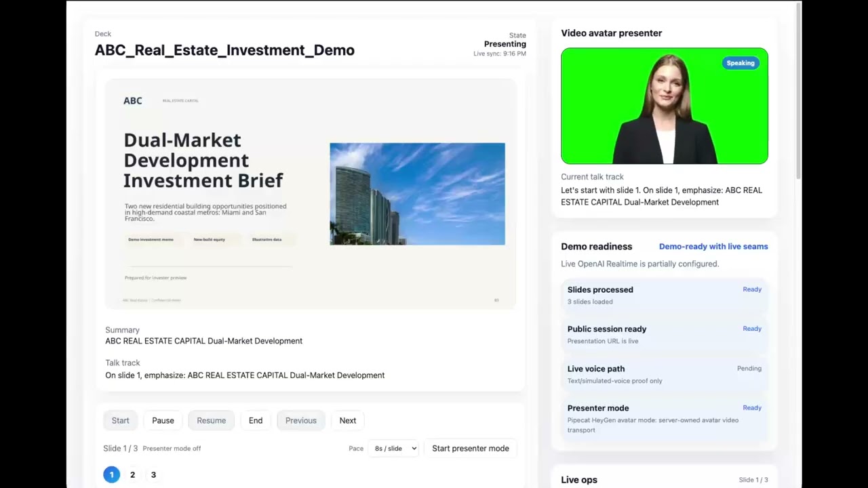The image size is (868, 488).
Task: Click the New-build equity tag
Action: tap(210, 239)
